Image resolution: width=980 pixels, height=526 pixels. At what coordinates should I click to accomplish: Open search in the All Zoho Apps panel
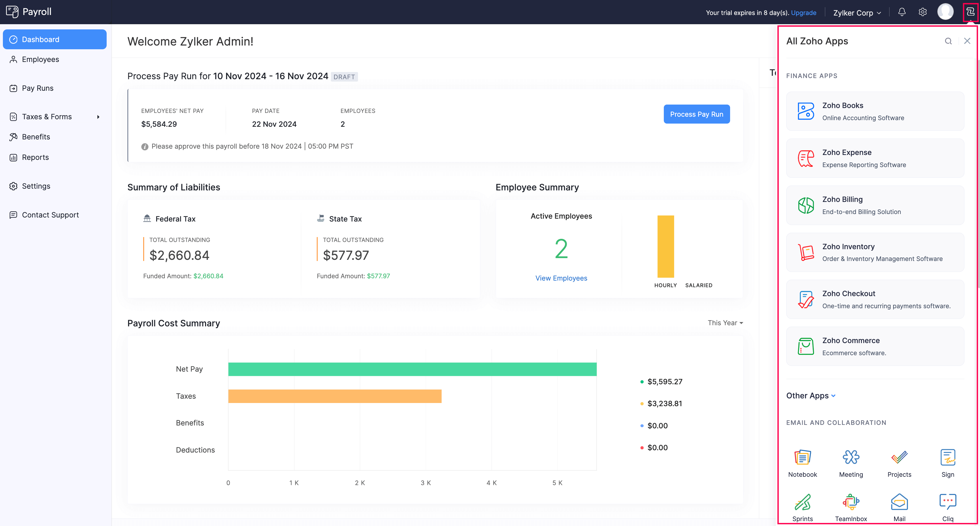(948, 41)
